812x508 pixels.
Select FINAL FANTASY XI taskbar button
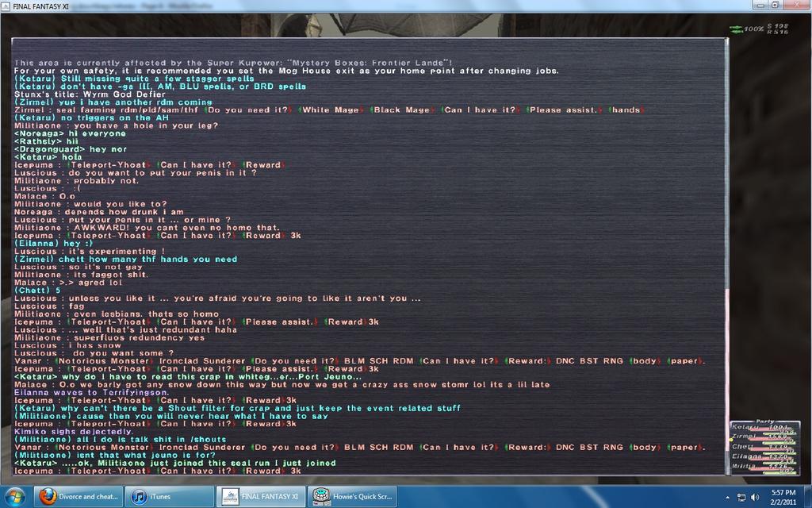(x=261, y=497)
